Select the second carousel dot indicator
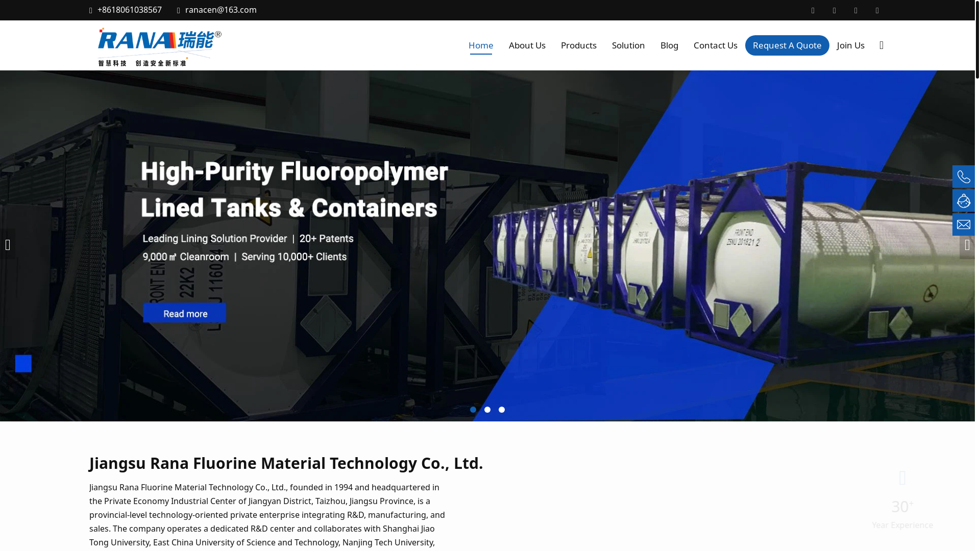This screenshot has height=551, width=980. 487,410
